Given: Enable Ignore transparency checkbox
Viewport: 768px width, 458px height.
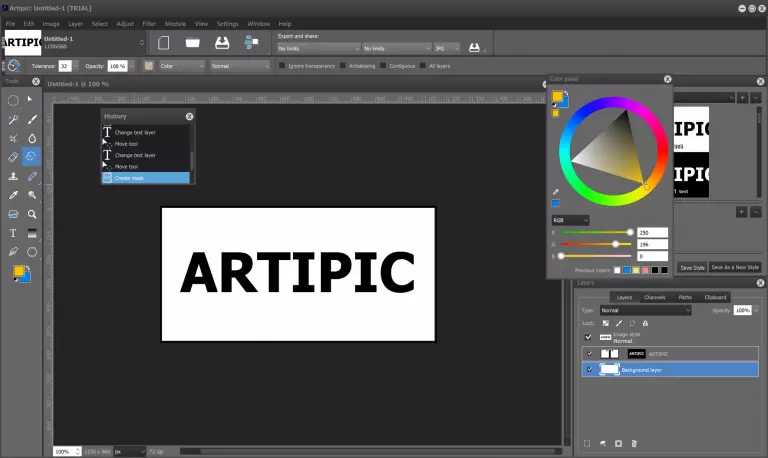Looking at the screenshot, I should point(282,66).
